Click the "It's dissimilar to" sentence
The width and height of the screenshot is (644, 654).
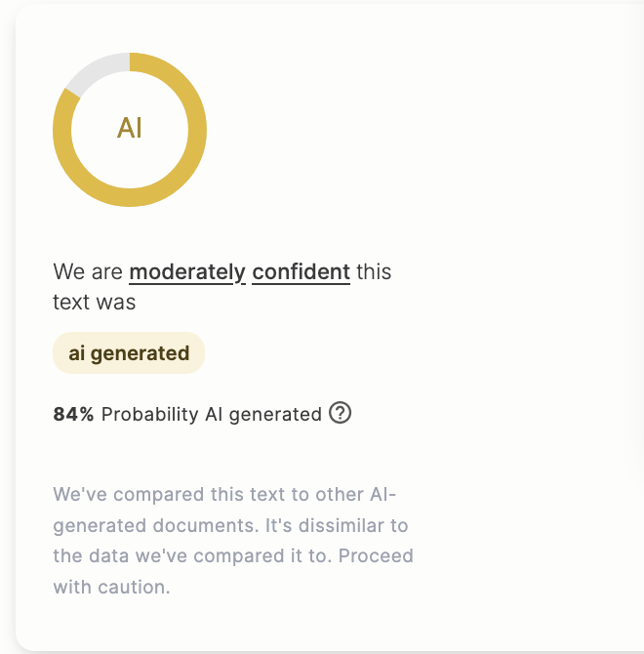tap(338, 525)
